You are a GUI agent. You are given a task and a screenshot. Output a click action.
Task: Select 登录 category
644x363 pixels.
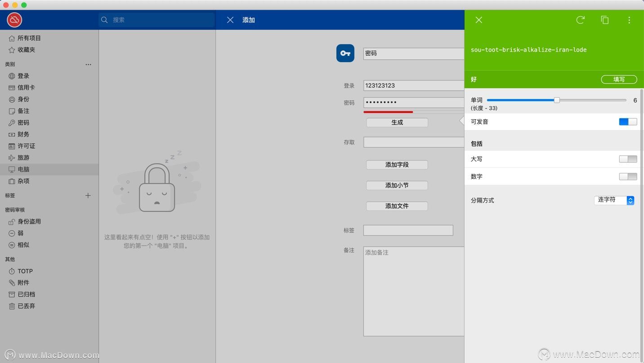(49, 76)
